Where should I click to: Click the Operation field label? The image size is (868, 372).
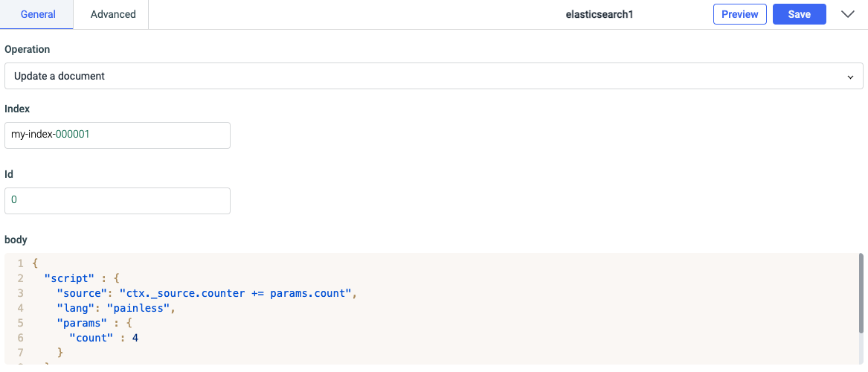click(28, 49)
